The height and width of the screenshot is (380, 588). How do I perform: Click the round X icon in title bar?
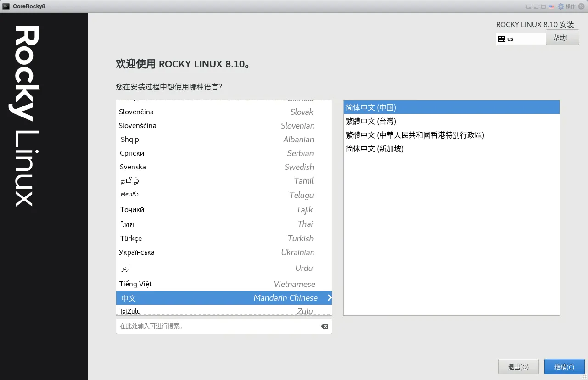click(582, 6)
